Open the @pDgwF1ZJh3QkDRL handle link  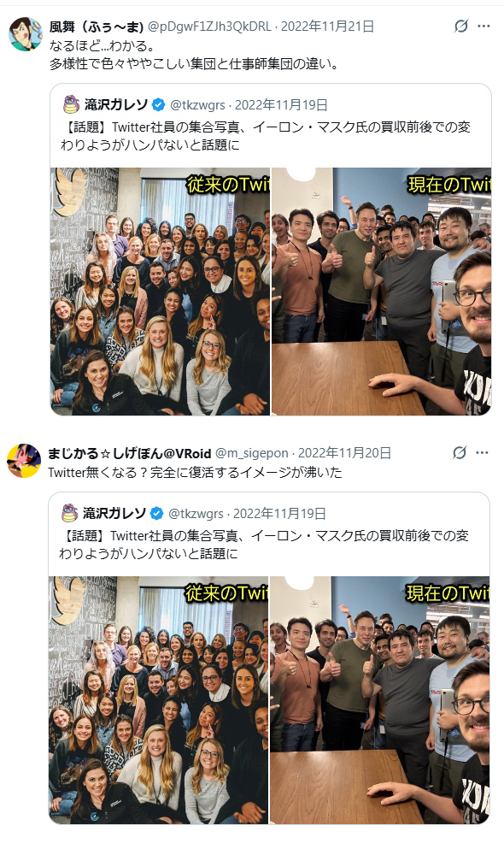point(209,26)
